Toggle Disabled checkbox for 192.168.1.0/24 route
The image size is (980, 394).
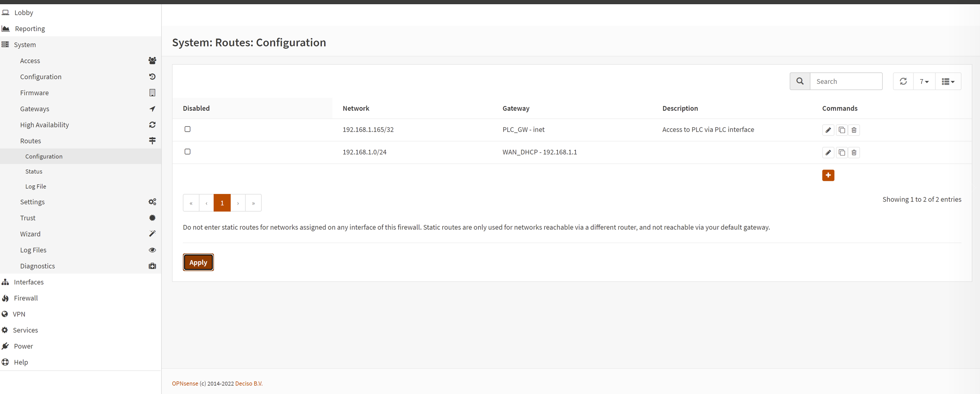click(188, 152)
